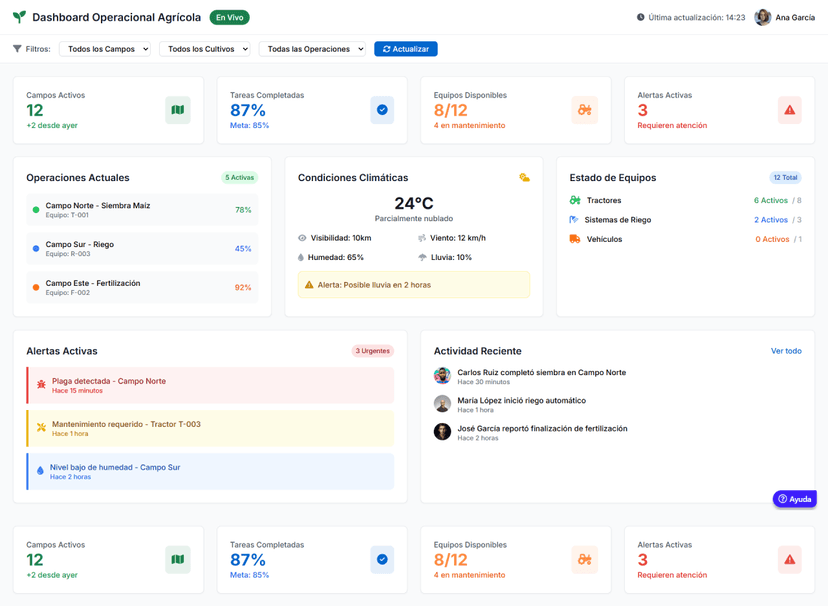This screenshot has width=828, height=606.
Task: Open the Todos los Campos dropdown
Action: [x=105, y=49]
